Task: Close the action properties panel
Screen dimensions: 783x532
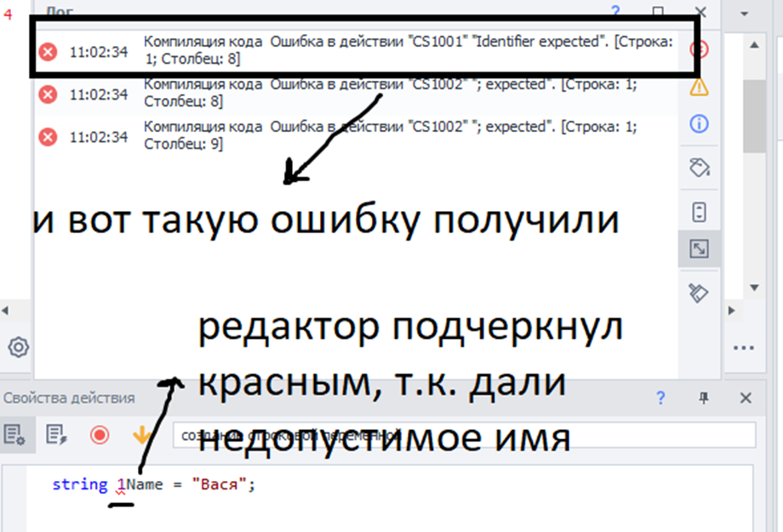Action: [746, 398]
